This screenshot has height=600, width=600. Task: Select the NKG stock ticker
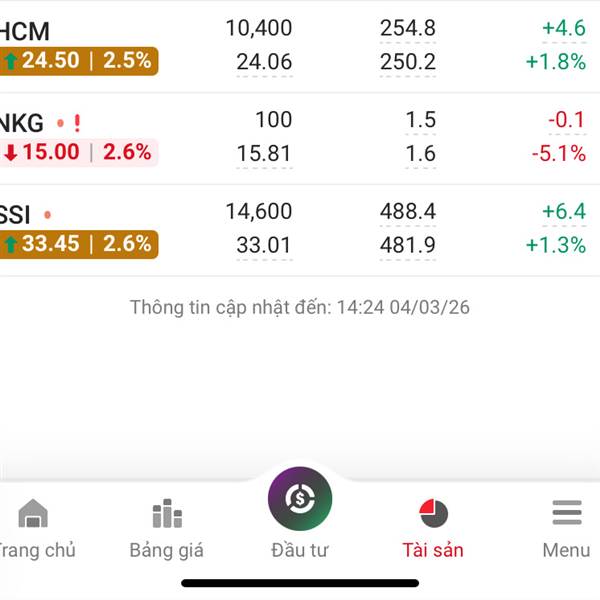(23, 123)
